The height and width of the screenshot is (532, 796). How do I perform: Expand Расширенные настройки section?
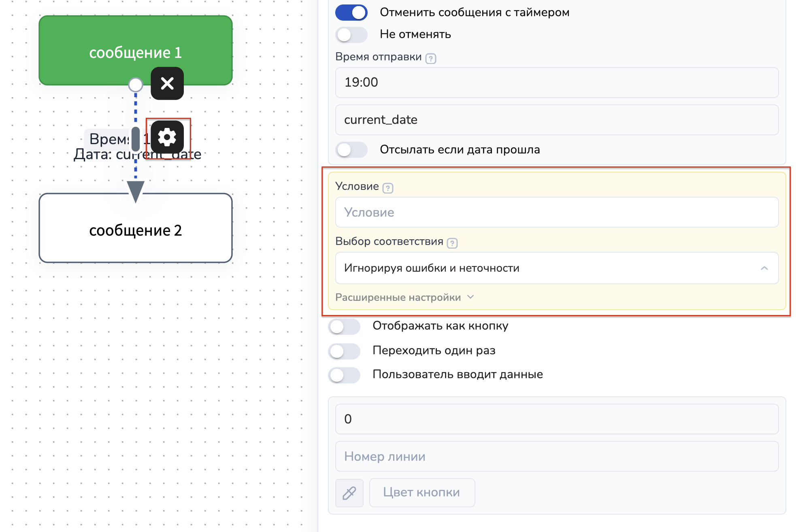pyautogui.click(x=404, y=298)
